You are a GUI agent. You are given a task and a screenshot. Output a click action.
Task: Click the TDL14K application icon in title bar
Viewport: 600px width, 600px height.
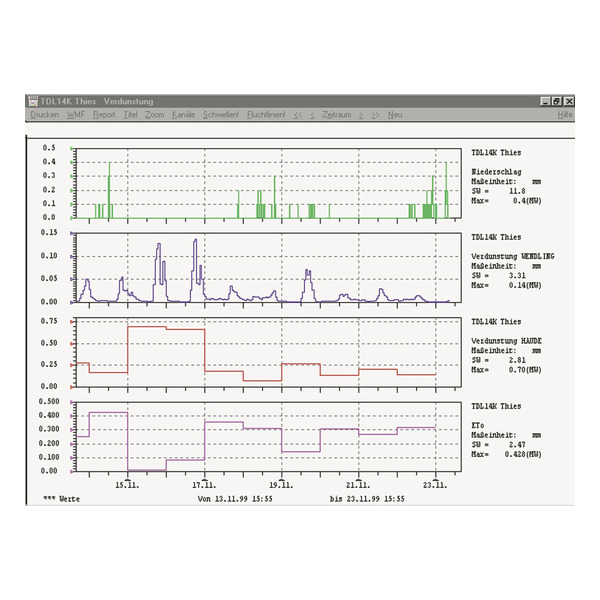coord(32,101)
